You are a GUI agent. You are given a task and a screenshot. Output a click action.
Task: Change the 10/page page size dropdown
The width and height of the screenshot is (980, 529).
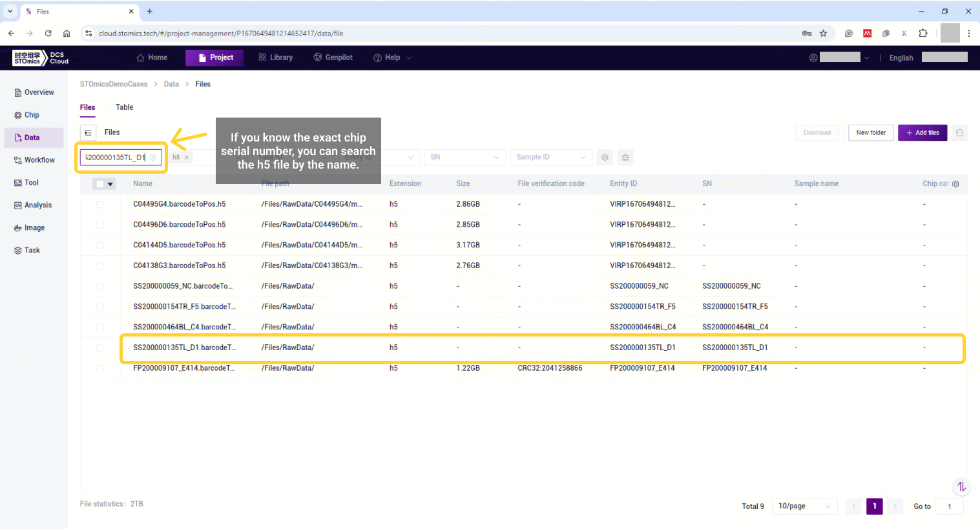tap(804, 506)
